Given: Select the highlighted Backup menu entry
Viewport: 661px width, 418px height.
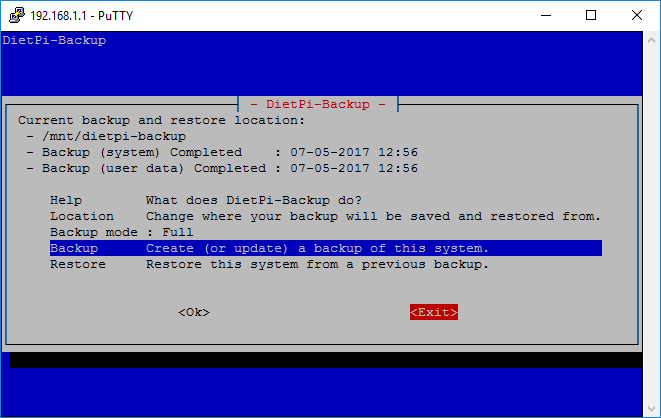Looking at the screenshot, I should pyautogui.click(x=325, y=248).
